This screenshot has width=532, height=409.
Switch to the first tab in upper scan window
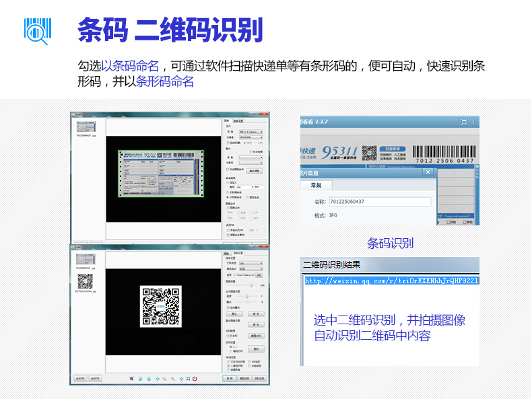(227, 120)
